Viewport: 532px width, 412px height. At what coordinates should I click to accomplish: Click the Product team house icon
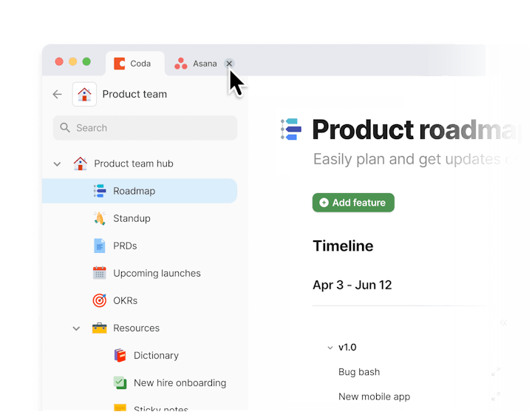coord(84,94)
